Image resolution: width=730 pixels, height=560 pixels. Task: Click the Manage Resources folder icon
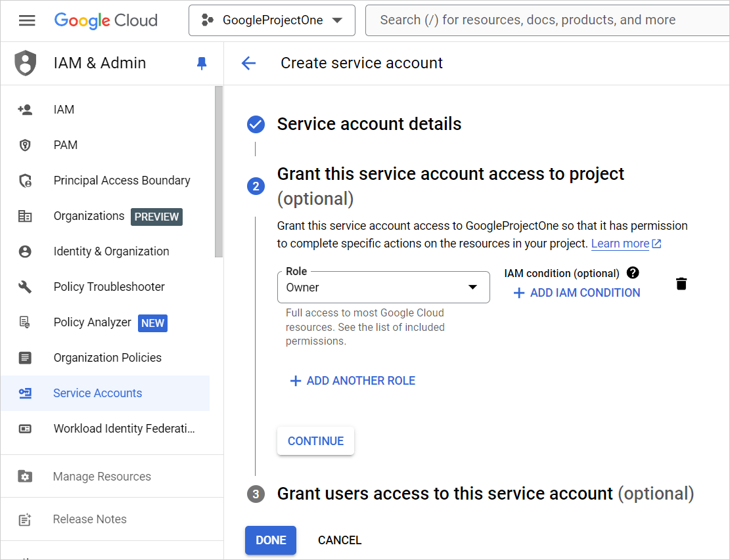point(25,477)
